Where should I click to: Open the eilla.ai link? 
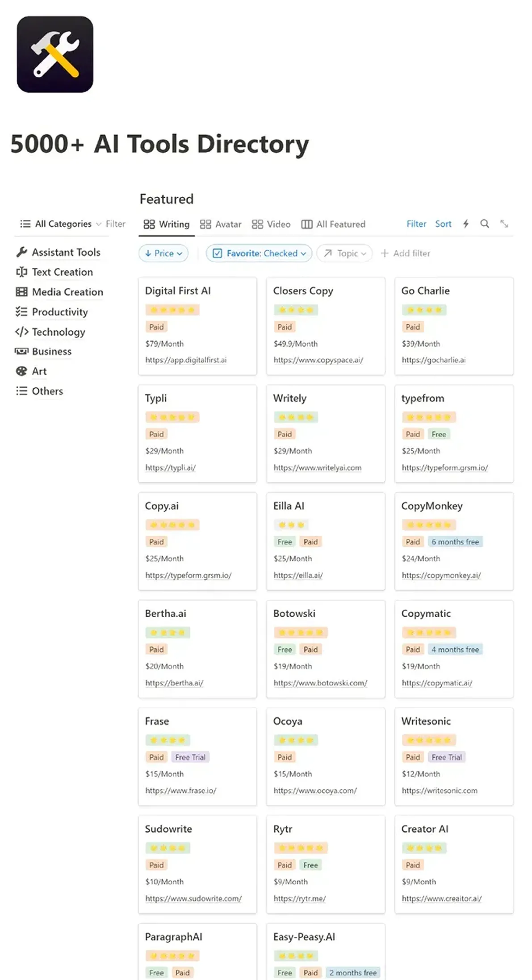tap(298, 575)
